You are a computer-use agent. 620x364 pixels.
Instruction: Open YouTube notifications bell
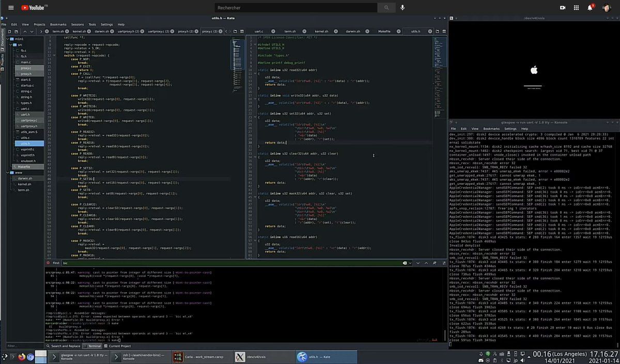click(590, 8)
